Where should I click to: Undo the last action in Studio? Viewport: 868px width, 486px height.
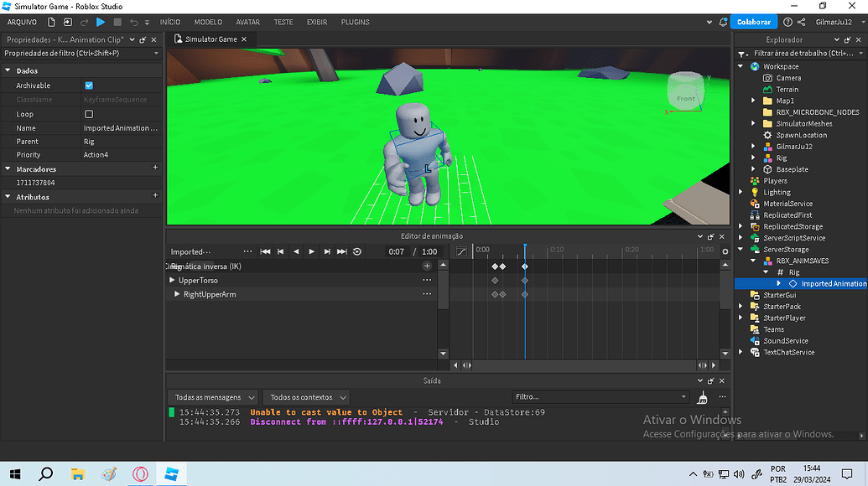[x=134, y=22]
